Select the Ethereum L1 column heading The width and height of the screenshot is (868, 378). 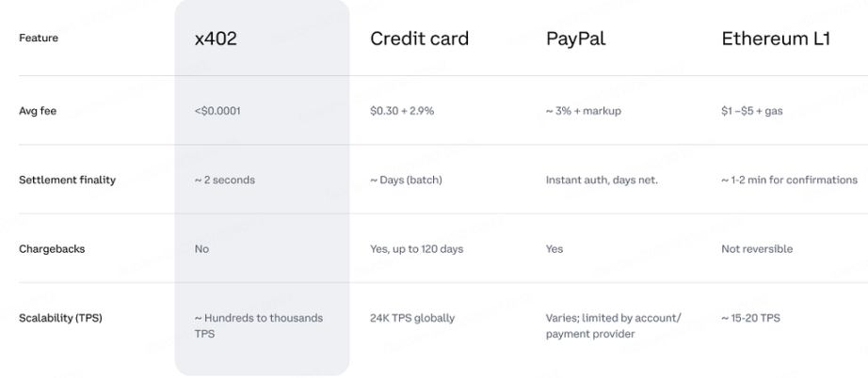click(776, 39)
